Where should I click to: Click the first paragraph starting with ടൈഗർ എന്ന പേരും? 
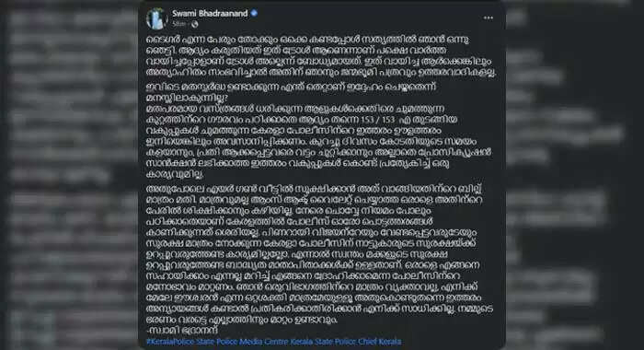(321, 55)
